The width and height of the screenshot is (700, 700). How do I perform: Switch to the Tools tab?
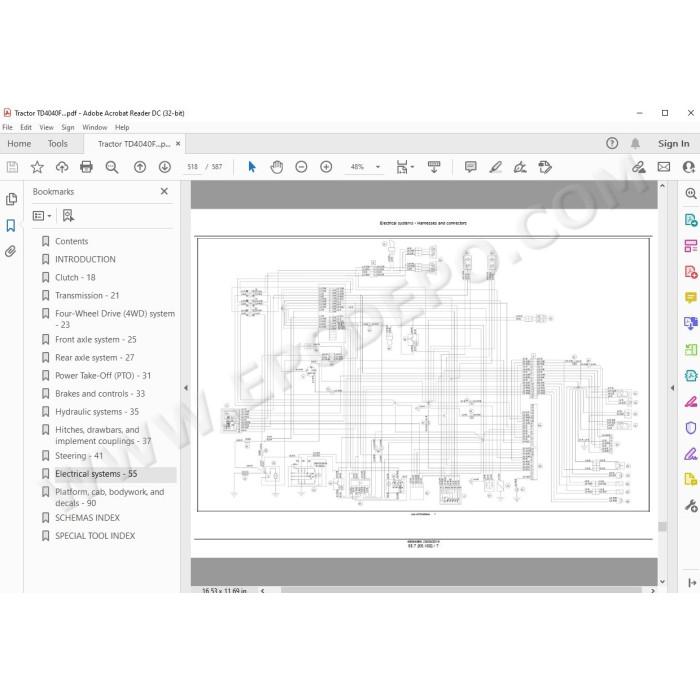[x=58, y=144]
